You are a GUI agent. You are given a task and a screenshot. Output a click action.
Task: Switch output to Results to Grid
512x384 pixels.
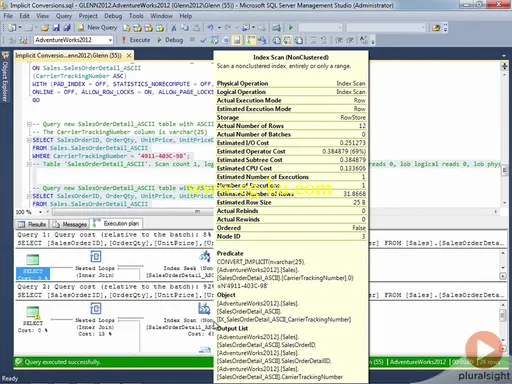point(287,40)
